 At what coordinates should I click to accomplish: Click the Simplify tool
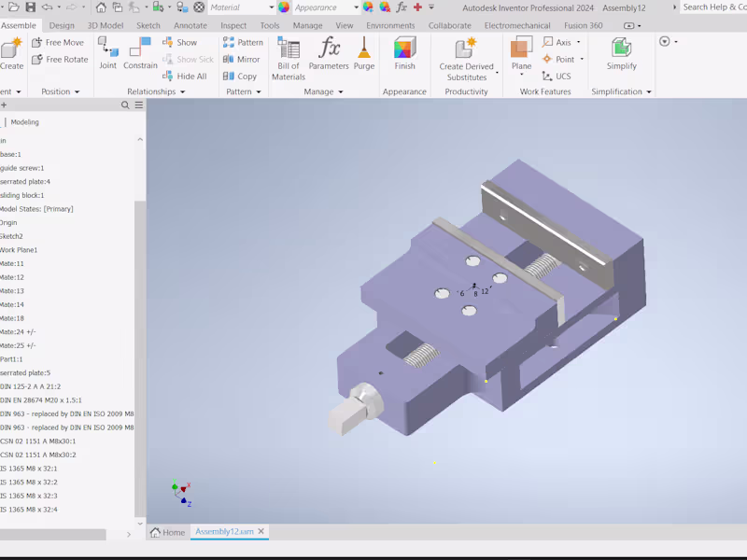621,53
